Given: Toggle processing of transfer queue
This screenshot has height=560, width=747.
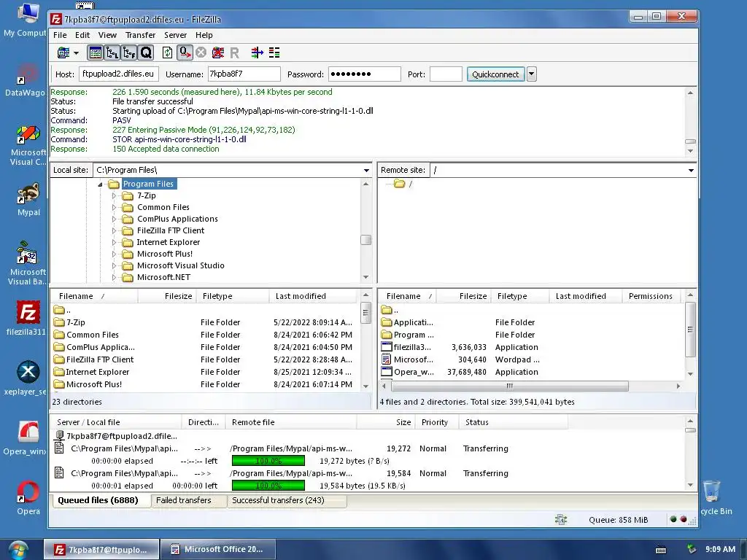Looking at the screenshot, I should pos(185,52).
